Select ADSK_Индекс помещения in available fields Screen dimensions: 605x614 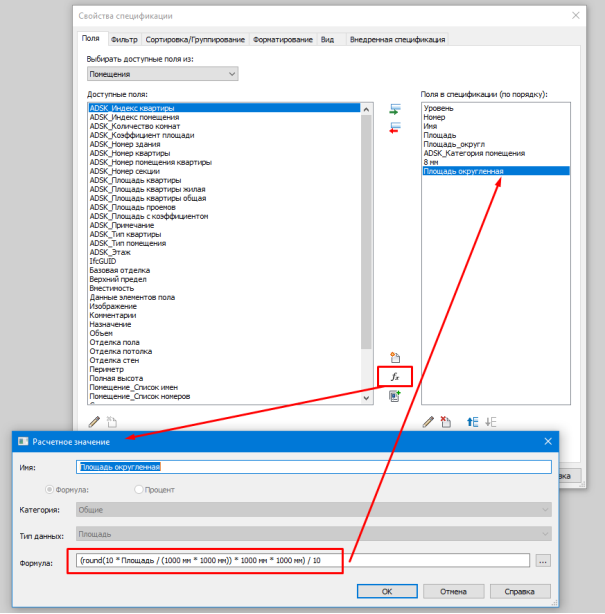224,117
